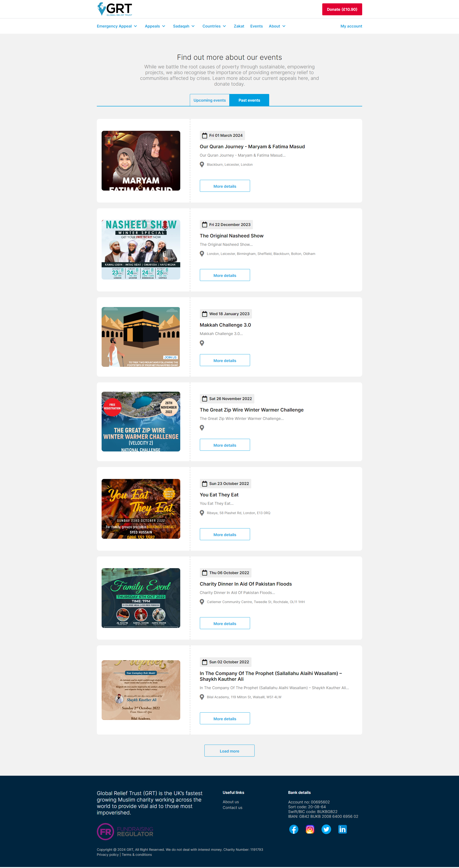Open the Instagram social icon
Image resolution: width=459 pixels, height=868 pixels.
click(x=310, y=829)
